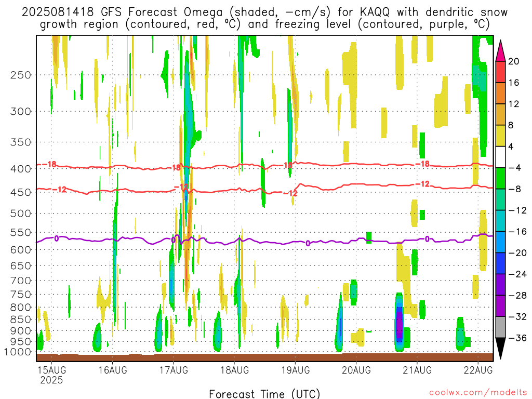Screen dimensions: 532x399
Task: Click the chart title first line
Action: (x=264, y=12)
